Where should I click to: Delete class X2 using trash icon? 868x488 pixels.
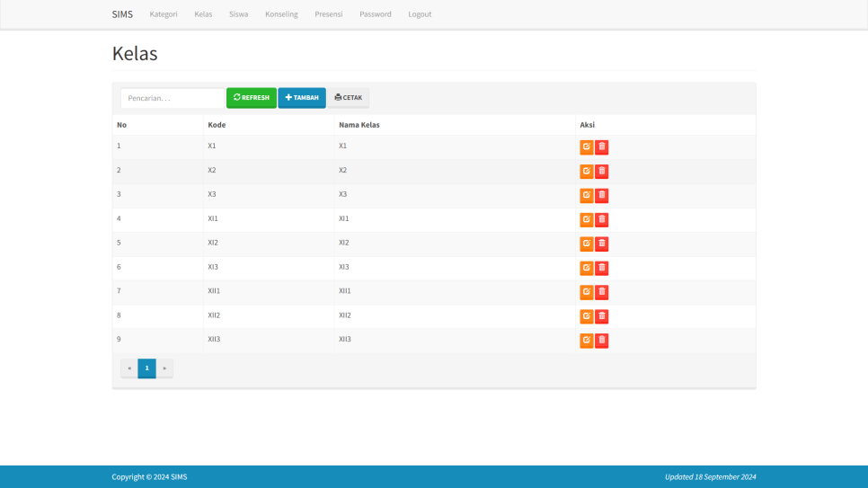pos(601,172)
